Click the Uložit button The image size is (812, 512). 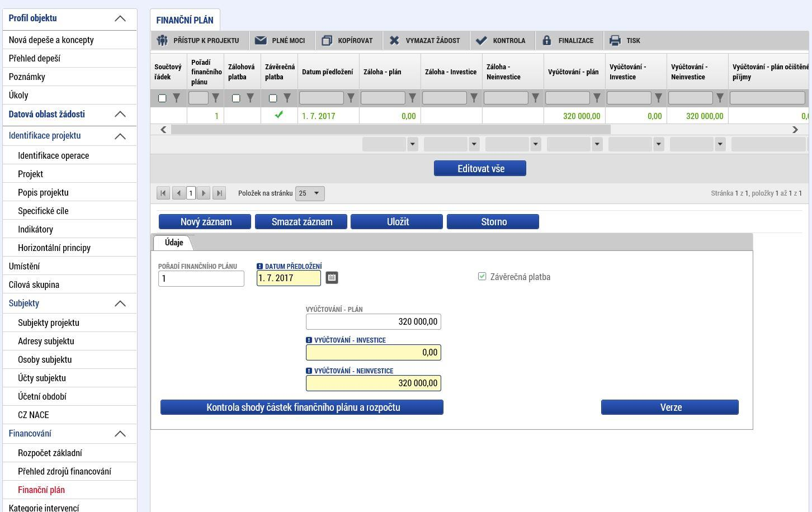point(397,222)
